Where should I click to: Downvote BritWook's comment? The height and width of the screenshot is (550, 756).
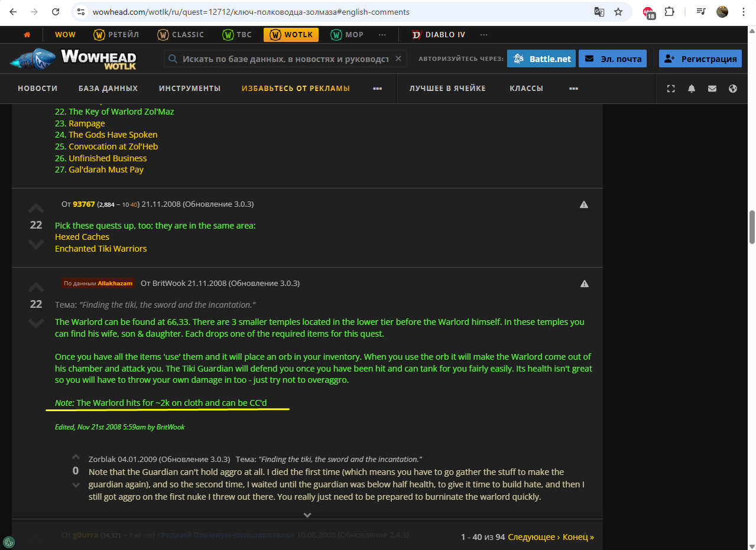[x=36, y=323]
